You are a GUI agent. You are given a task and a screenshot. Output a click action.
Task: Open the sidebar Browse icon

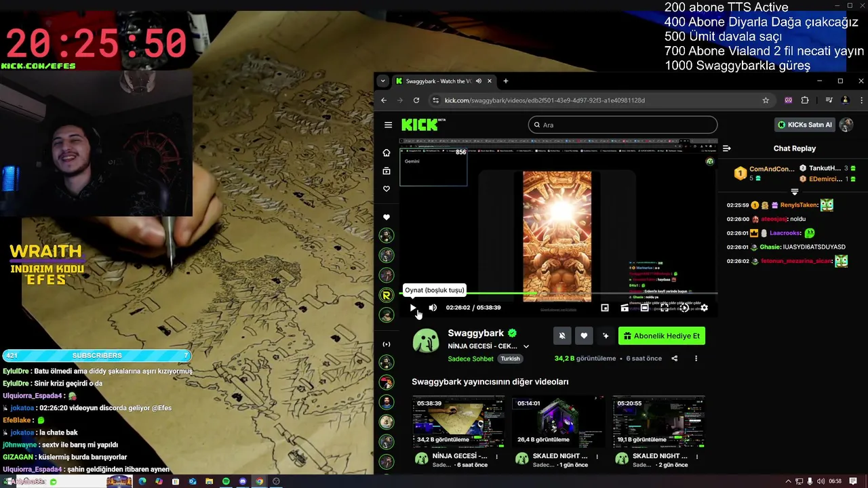point(387,171)
